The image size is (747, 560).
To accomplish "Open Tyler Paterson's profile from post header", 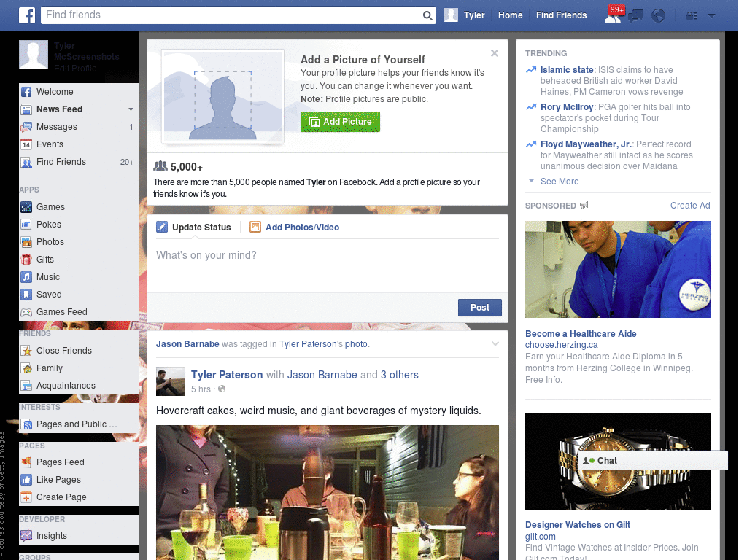I will click(x=227, y=375).
